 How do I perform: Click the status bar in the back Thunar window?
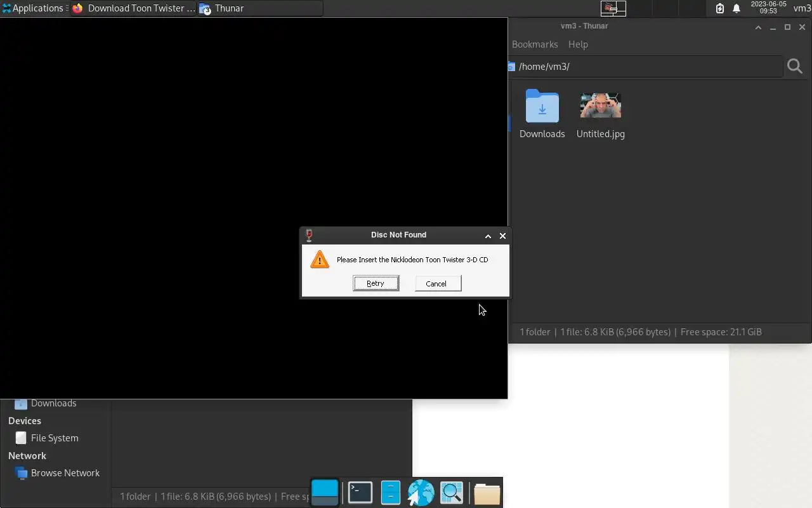[x=213, y=497]
